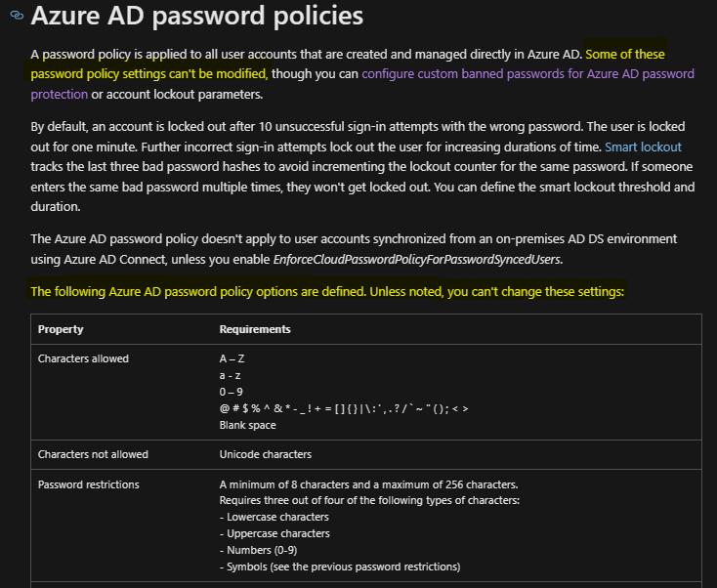
Task: Click the allowed special symbols line
Action: coord(344,408)
